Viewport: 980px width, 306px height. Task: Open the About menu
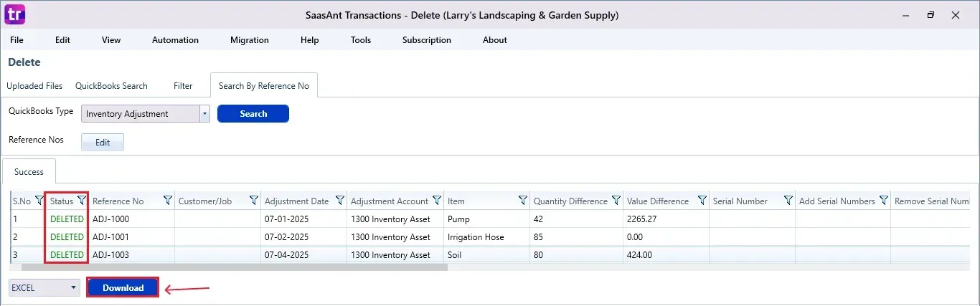tap(495, 40)
